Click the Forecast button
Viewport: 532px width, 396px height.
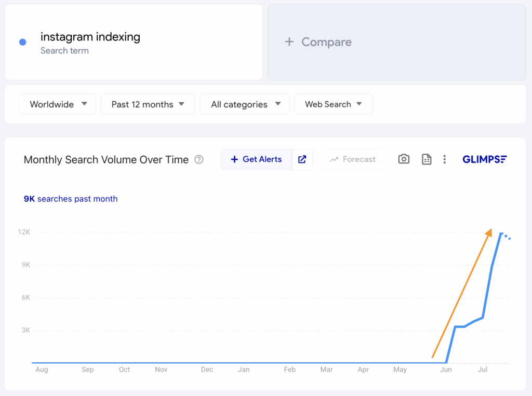click(352, 159)
